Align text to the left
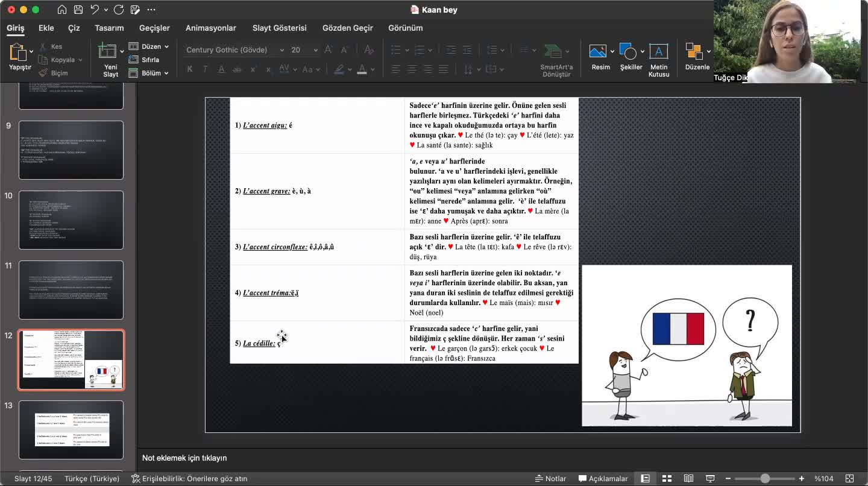868x486 pixels. pos(396,69)
